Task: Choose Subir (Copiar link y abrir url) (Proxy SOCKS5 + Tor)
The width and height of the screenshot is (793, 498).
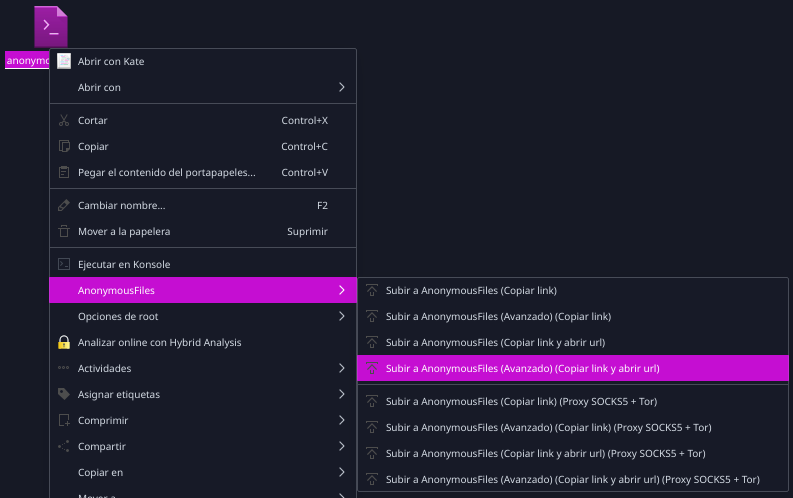Action: pyautogui.click(x=572, y=454)
